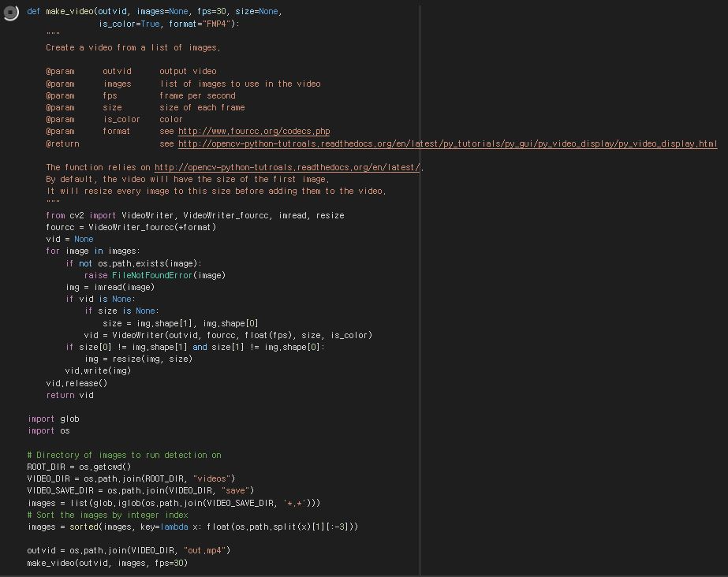Viewport: 728px width, 577px height.
Task: Click the 'return vid' line
Action: (x=69, y=395)
